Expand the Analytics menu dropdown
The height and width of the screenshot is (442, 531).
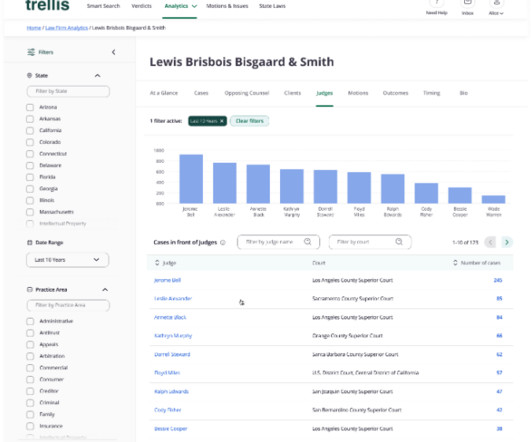[194, 6]
